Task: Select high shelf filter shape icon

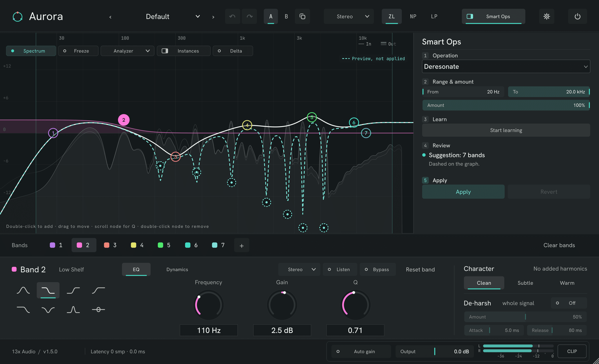Action: 73,290
